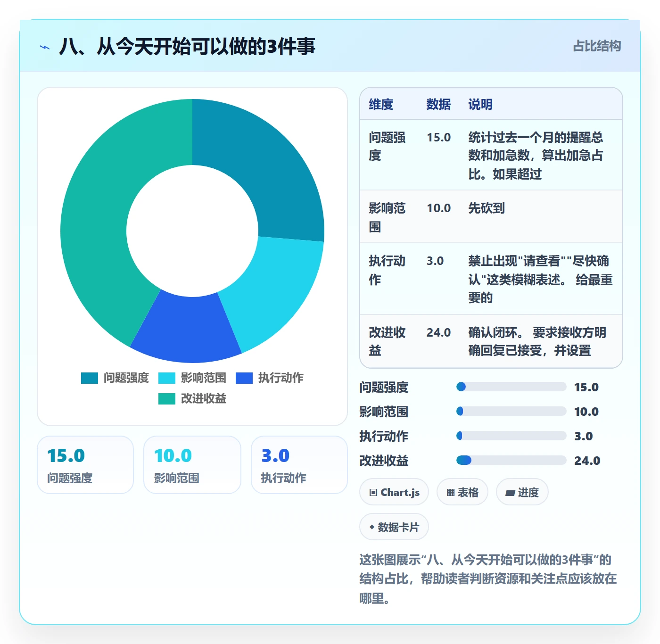Toggle 影响范围 legend swatch in chart
This screenshot has width=660, height=644.
coord(167,378)
